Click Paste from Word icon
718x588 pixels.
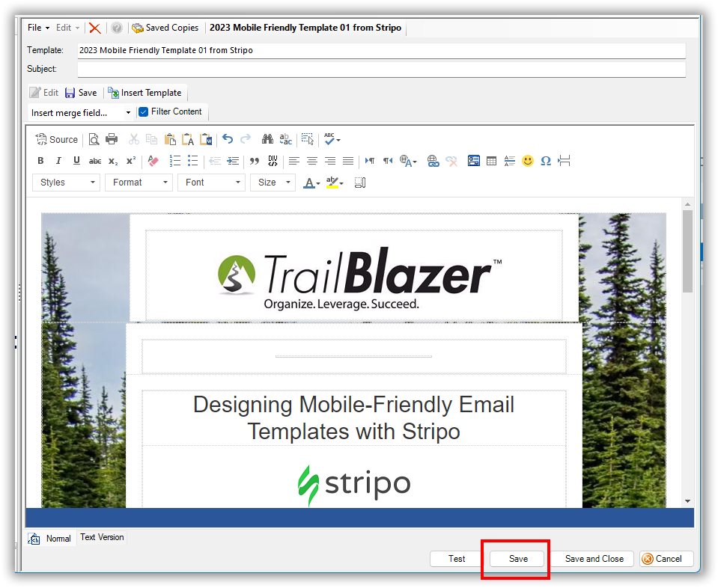[206, 139]
